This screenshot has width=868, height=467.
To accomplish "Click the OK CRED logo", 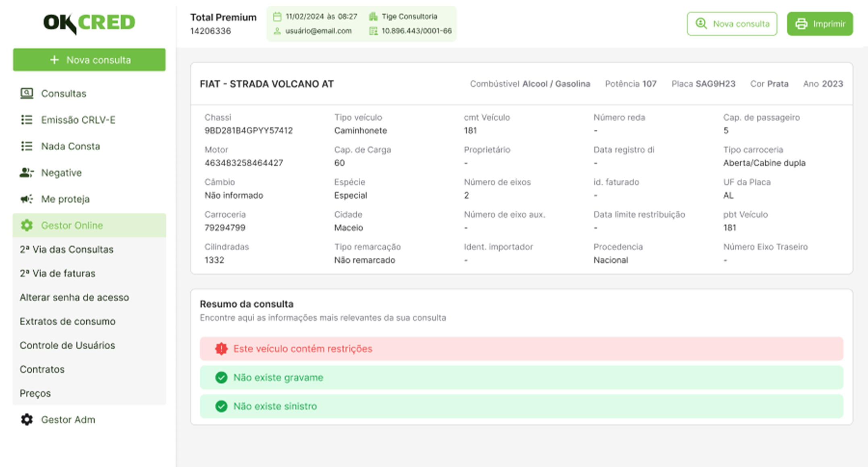I will [89, 23].
